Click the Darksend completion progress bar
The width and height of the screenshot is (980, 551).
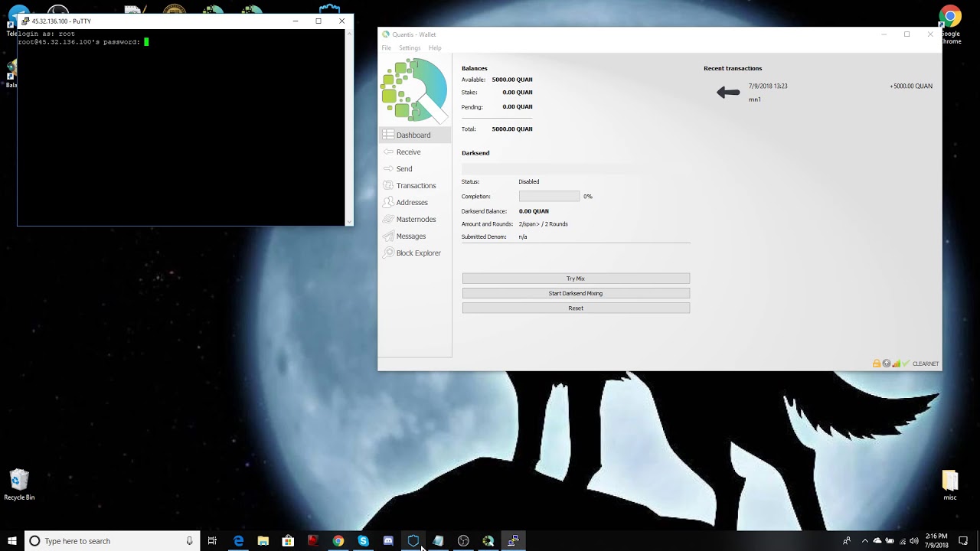[x=549, y=196]
